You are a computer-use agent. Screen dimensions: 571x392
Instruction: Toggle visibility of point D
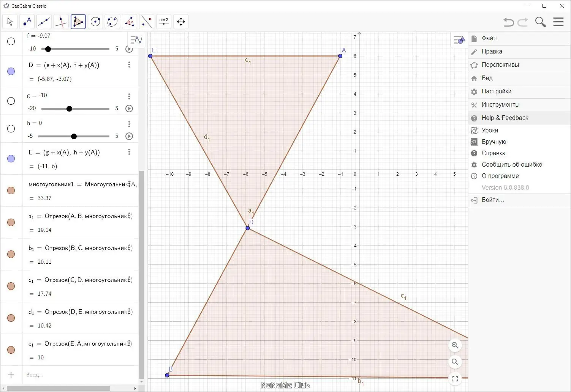(11, 71)
